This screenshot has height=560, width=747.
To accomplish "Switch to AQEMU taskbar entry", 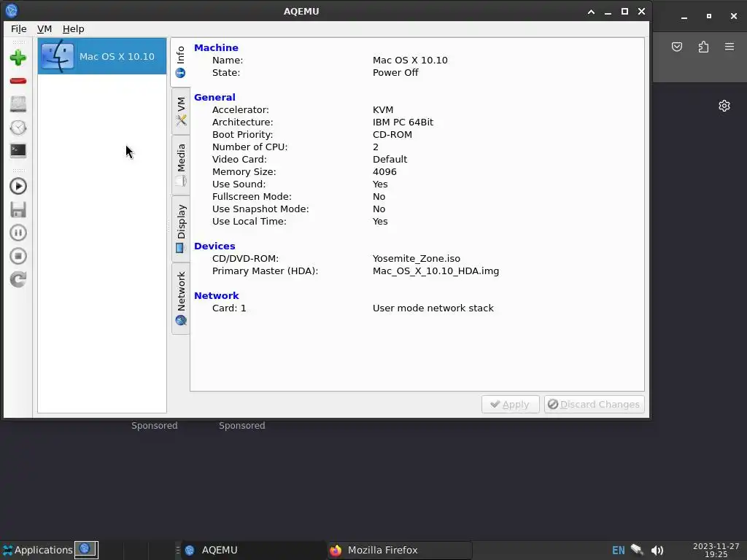I will 253,550.
